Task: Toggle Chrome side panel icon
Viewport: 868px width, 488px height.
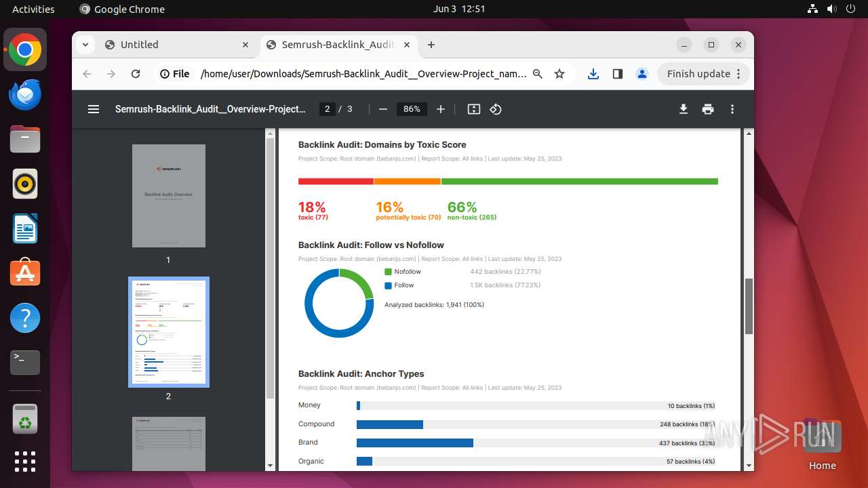Action: tap(618, 74)
